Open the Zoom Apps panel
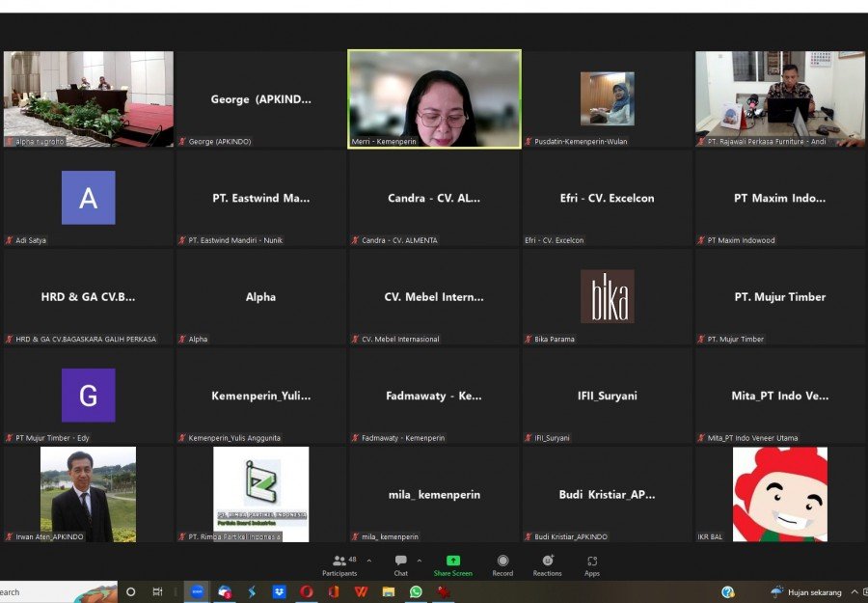 (x=592, y=565)
